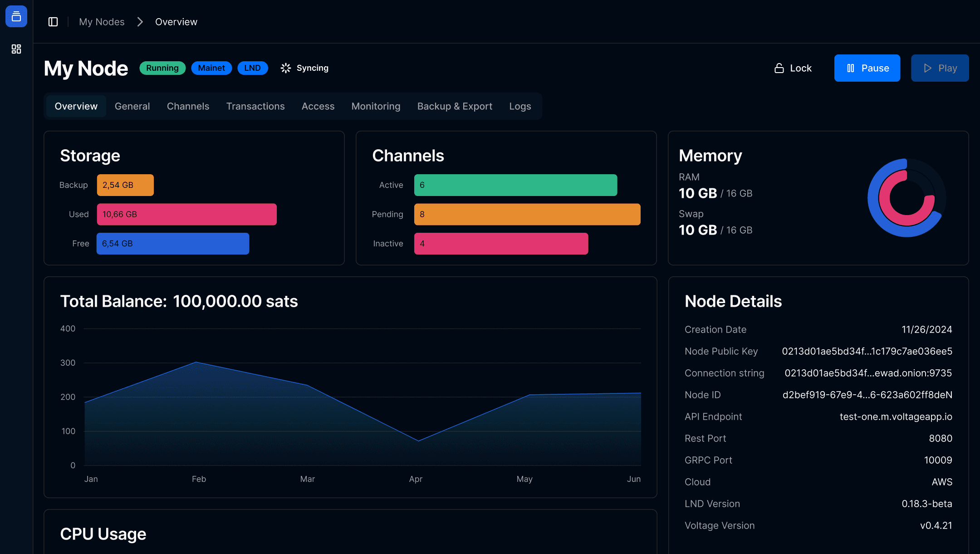980x554 pixels.
Task: Click the Node Public Key value
Action: (x=867, y=351)
